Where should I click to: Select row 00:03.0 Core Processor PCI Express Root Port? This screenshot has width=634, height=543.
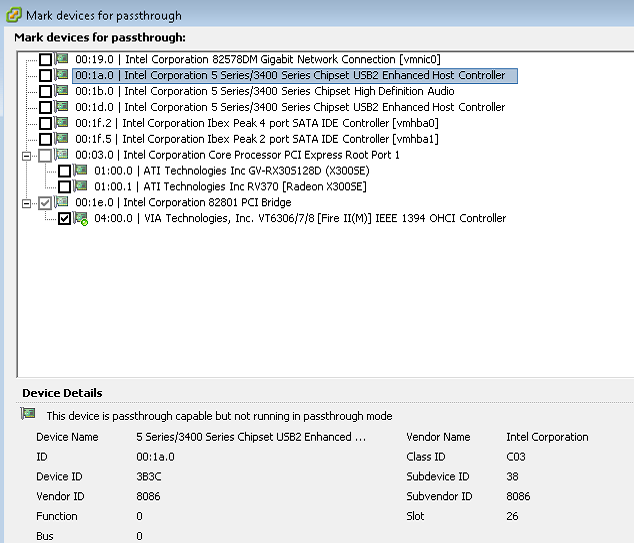(237, 155)
